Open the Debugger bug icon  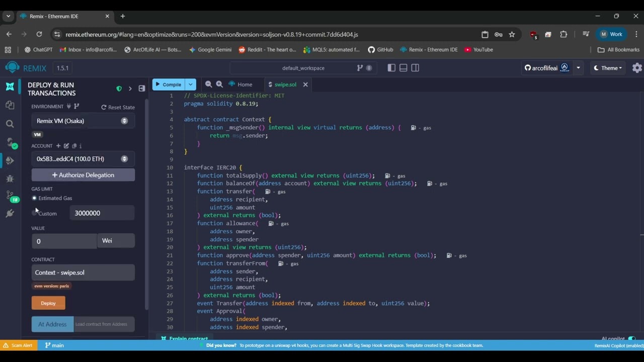[x=10, y=178]
